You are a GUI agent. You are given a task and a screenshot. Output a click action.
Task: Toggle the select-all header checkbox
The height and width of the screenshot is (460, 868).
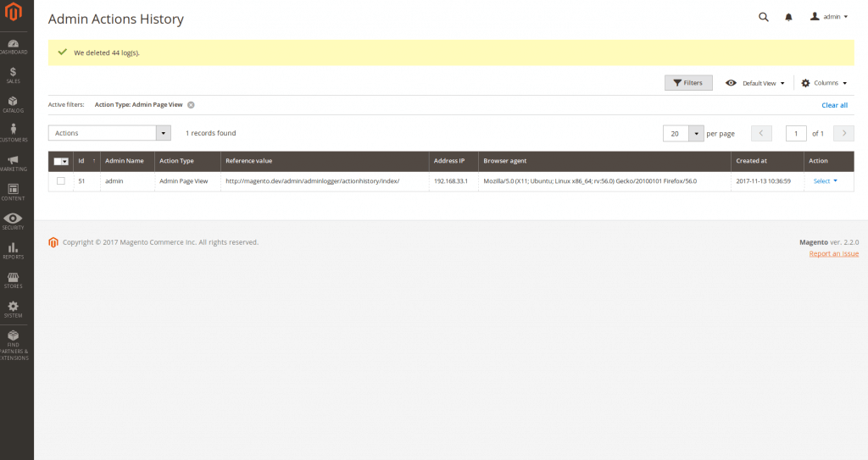[58, 161]
